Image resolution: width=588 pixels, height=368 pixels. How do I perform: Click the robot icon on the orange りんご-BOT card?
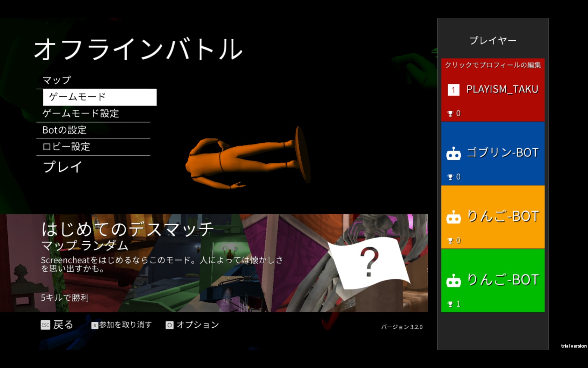pyautogui.click(x=454, y=217)
